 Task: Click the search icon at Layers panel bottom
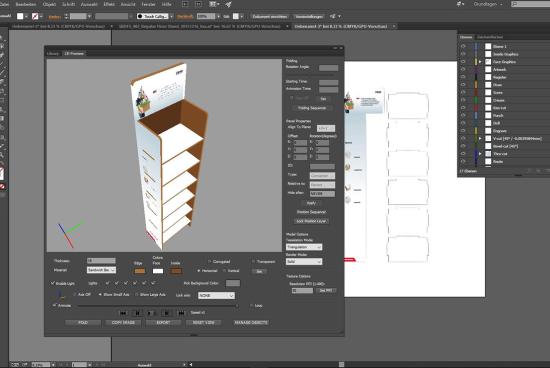tap(529, 171)
